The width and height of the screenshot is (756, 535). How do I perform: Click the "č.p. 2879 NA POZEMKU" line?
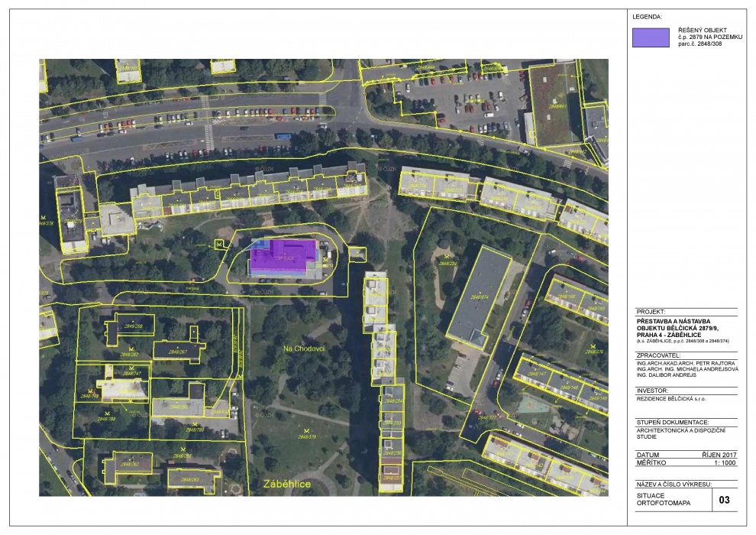pos(710,37)
